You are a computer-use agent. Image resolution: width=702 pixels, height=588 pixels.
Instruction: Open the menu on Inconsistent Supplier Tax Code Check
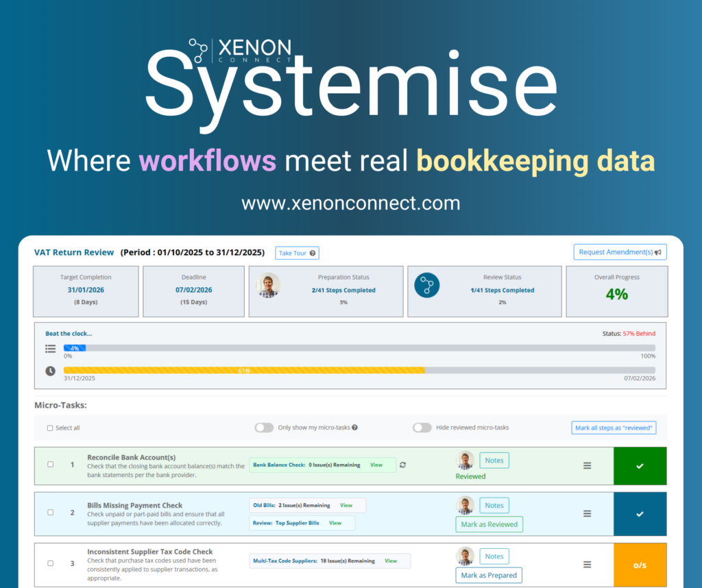(587, 564)
